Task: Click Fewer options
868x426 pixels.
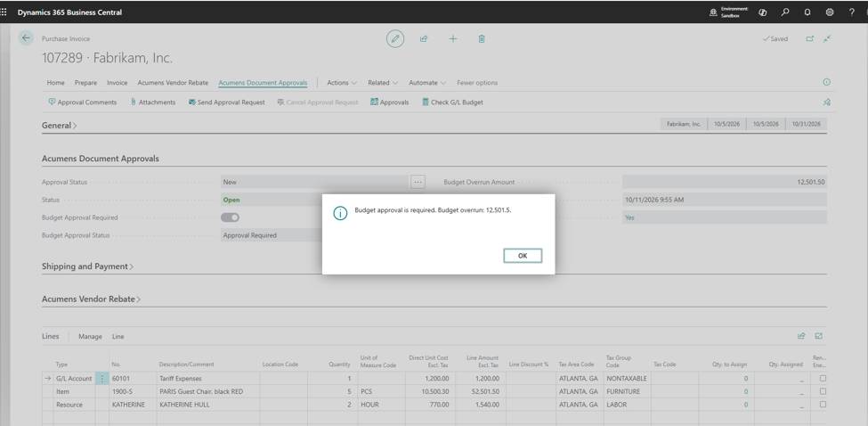Action: pyautogui.click(x=477, y=83)
